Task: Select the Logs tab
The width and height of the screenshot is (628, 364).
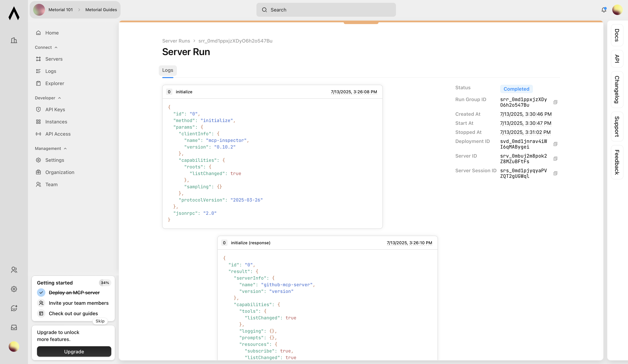Action: pos(167,70)
